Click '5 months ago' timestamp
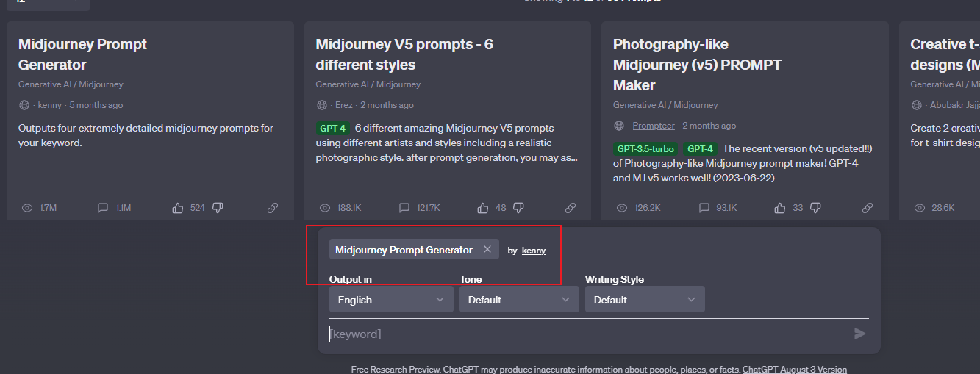 tap(96, 105)
